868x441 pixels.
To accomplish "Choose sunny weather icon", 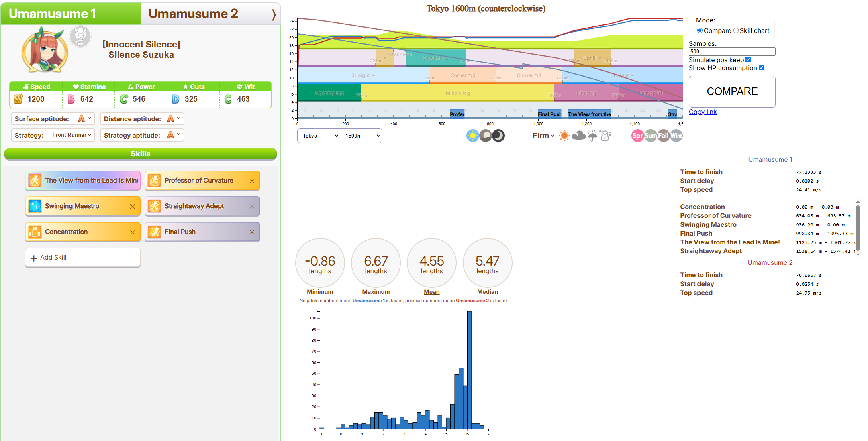I will coord(564,136).
